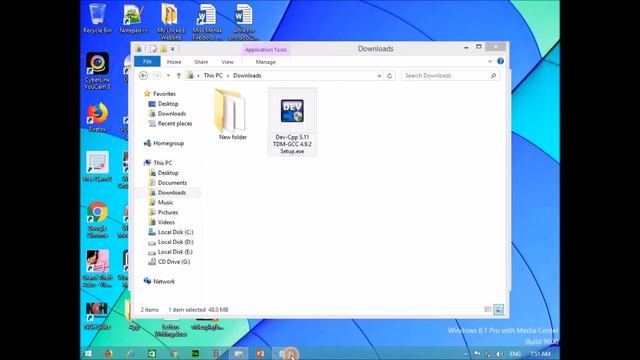Open Firefox from the taskbar
Screen dimensions: 640x360
point(109,353)
